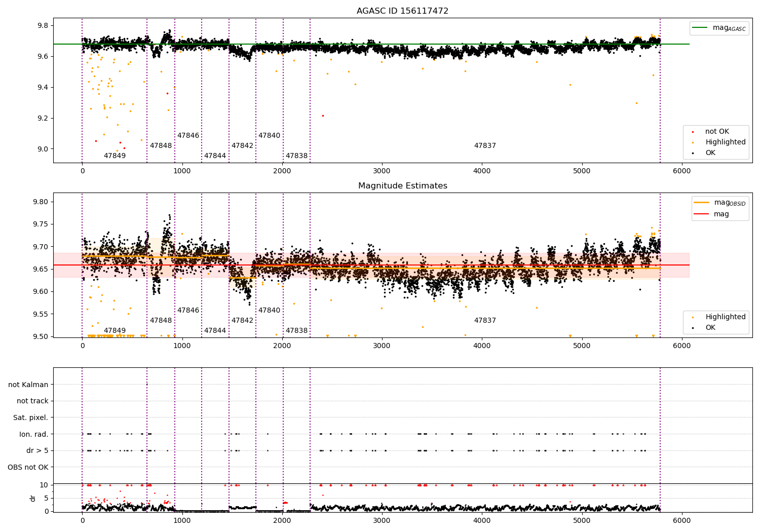
Task: Click obsid label 47844 in Magnitude Estimates plot
Action: (215, 331)
